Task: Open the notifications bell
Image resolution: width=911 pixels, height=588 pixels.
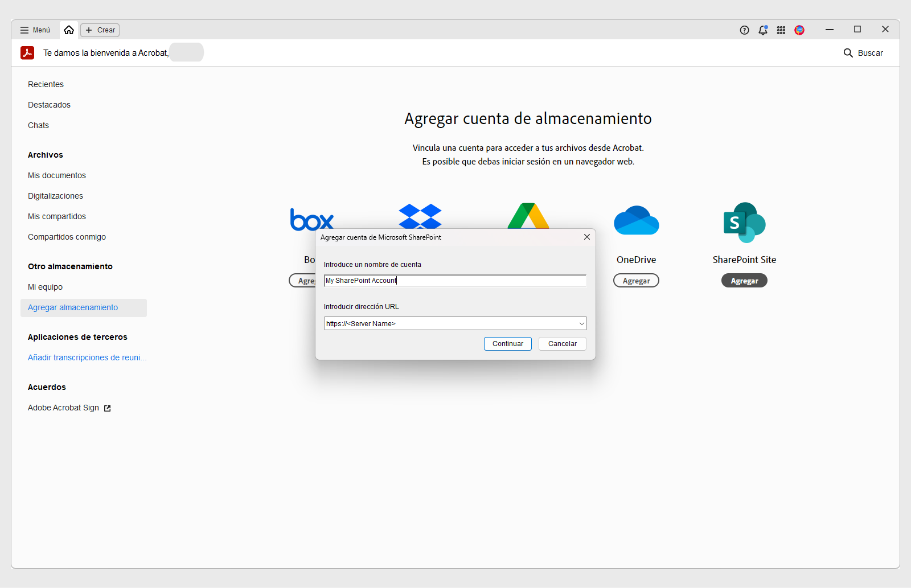Action: click(x=763, y=30)
